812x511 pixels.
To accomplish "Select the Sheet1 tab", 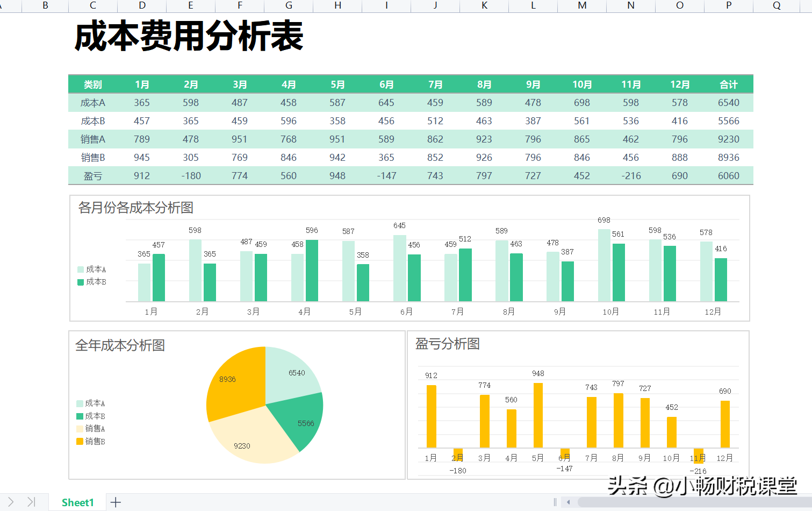I will [x=77, y=502].
